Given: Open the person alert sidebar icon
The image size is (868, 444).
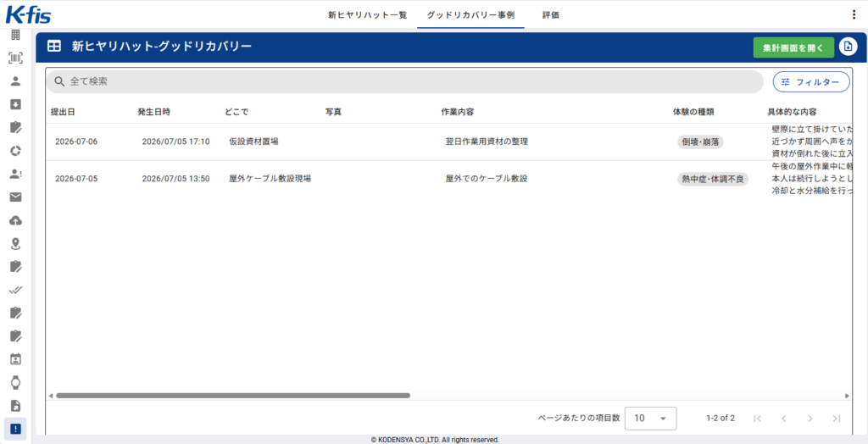Looking at the screenshot, I should 15,174.
